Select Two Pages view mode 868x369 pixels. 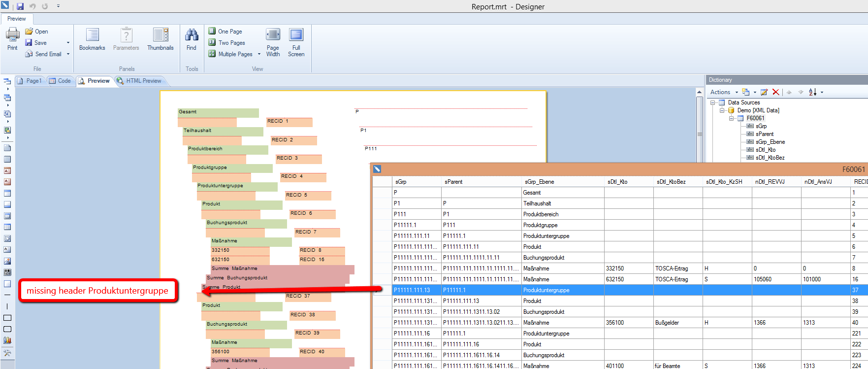point(226,43)
